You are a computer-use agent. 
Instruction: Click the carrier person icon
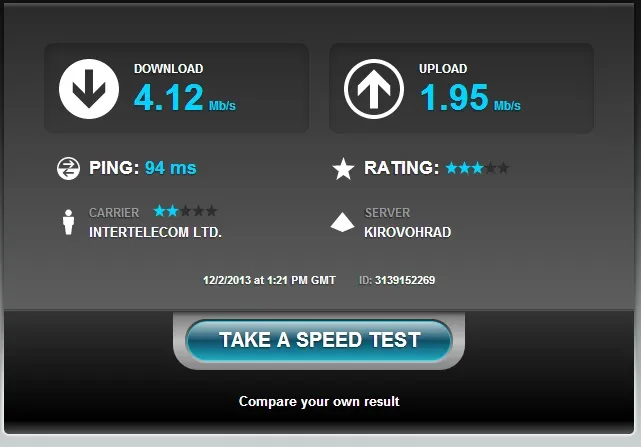pyautogui.click(x=69, y=222)
